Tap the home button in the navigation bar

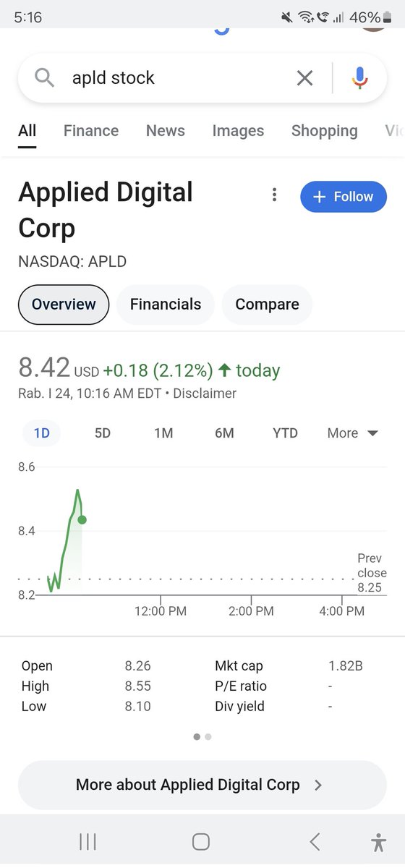[201, 841]
